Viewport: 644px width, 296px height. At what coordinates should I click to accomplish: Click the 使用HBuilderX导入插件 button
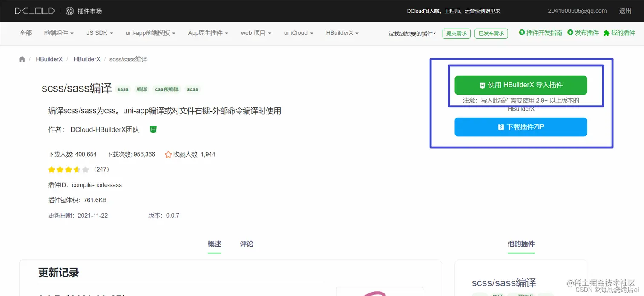[520, 85]
